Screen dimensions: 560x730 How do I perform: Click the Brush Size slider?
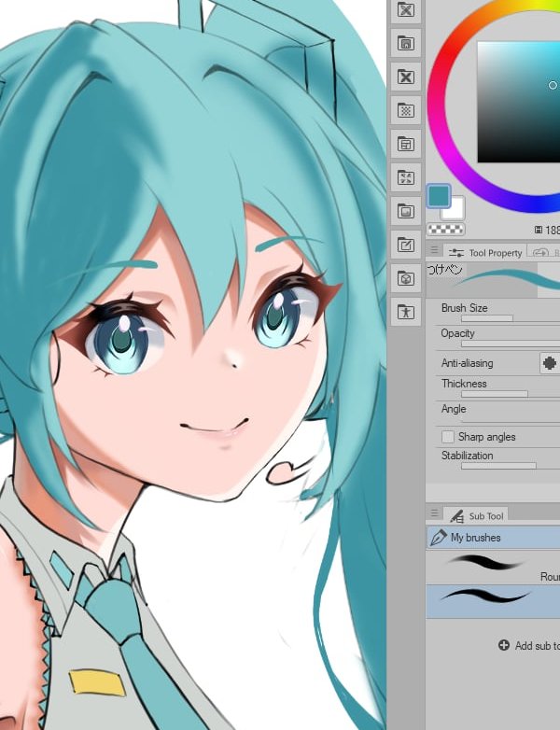511,318
